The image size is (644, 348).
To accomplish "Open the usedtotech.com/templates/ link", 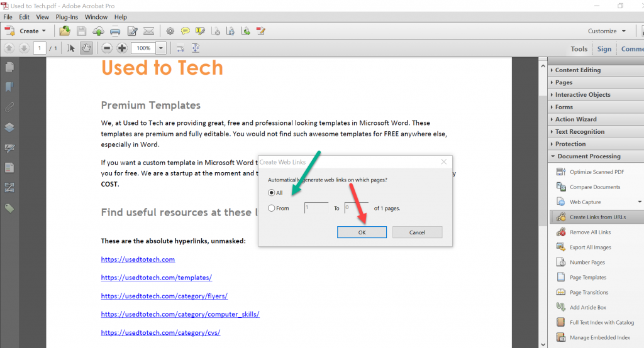I will [157, 278].
